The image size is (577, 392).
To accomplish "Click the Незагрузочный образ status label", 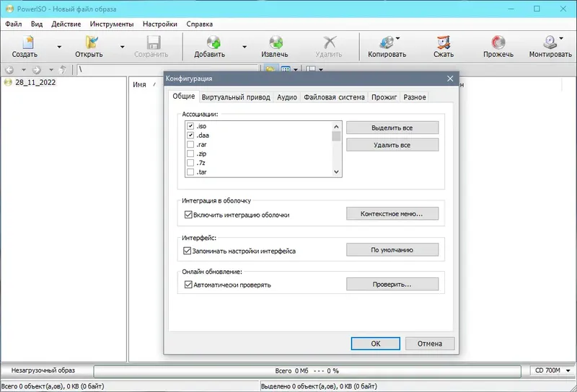I will (x=43, y=370).
